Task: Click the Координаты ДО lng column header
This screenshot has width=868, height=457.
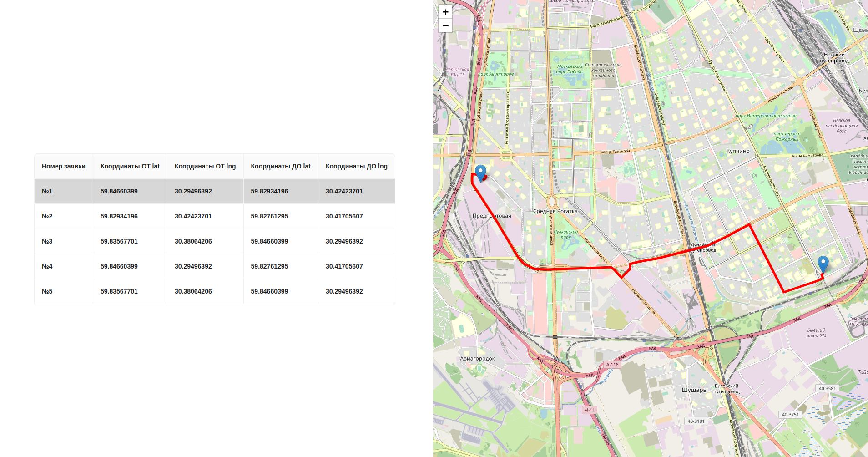Action: point(356,166)
